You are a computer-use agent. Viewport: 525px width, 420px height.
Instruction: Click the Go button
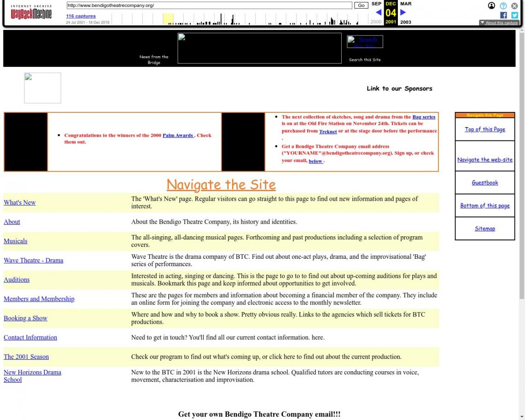click(361, 6)
